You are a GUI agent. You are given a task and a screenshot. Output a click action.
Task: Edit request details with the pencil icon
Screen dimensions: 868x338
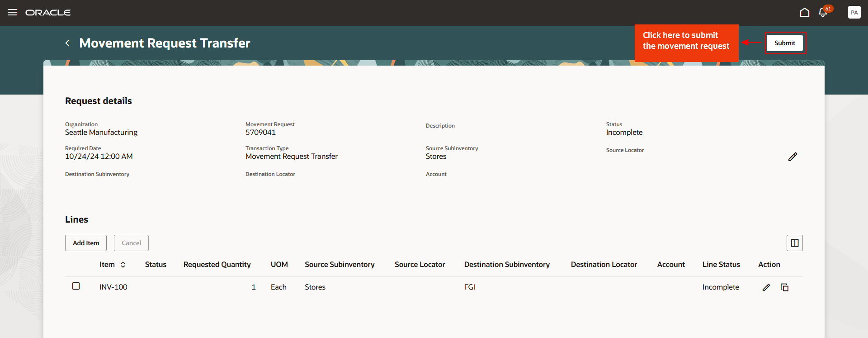pos(793,157)
